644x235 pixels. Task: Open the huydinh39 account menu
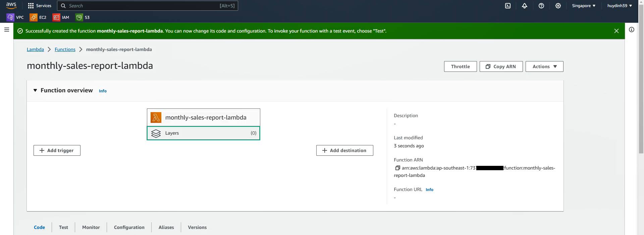[x=620, y=6]
